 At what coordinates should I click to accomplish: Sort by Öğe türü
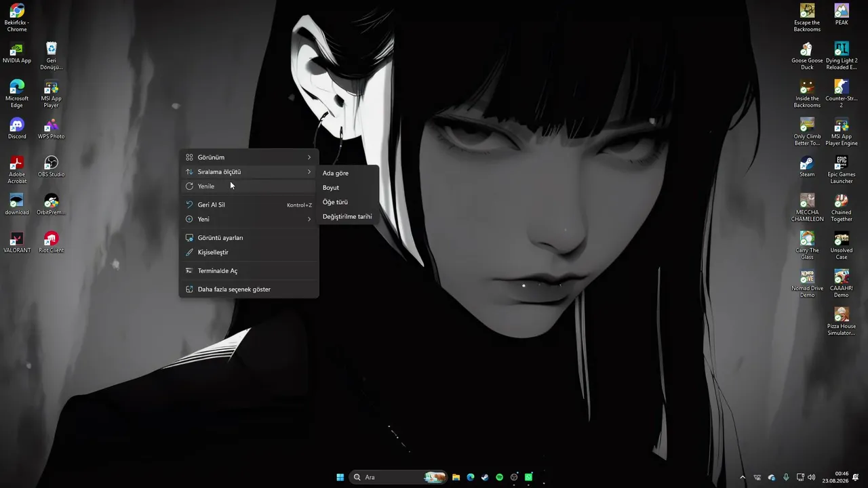348,202
